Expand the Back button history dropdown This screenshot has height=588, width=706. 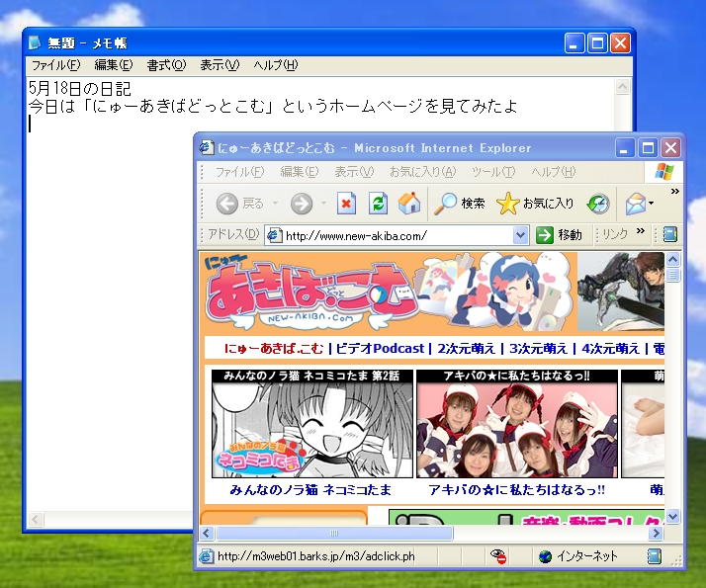275,204
